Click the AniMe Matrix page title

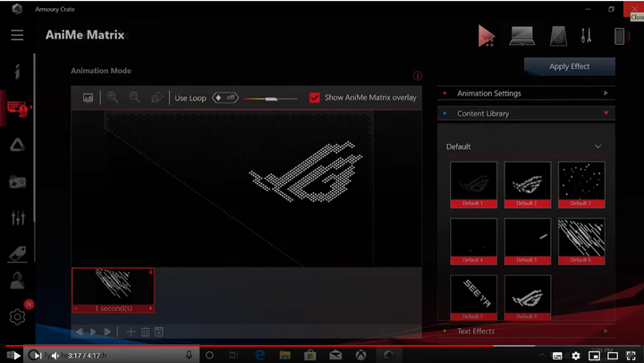coord(85,35)
